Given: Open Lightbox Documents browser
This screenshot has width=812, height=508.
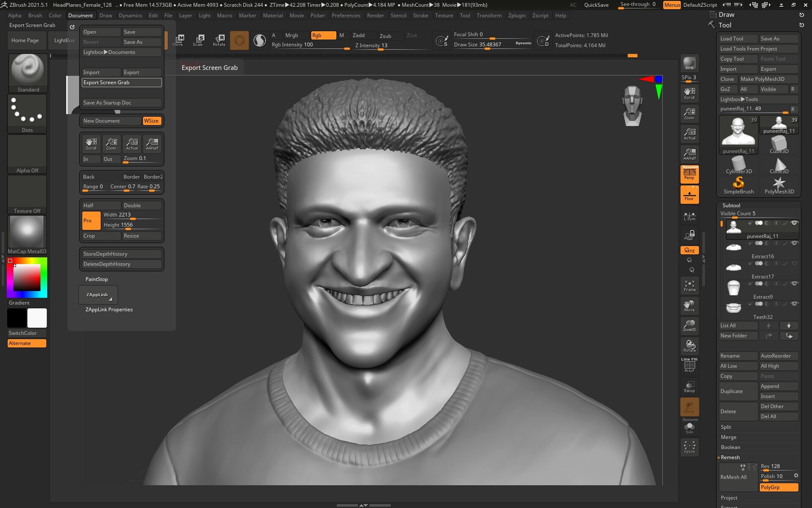Looking at the screenshot, I should 121,52.
